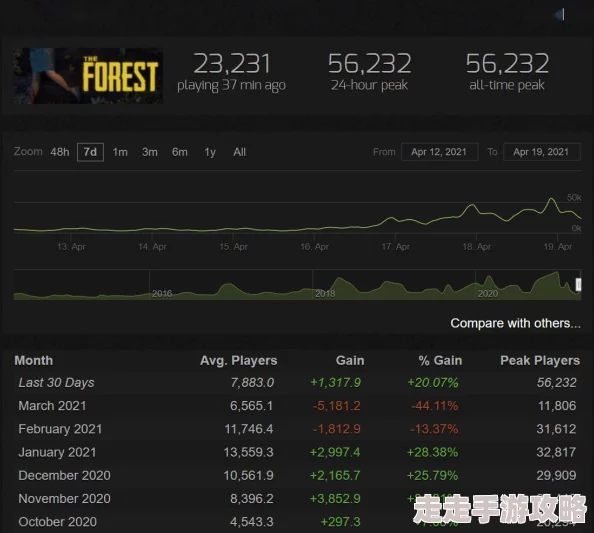
Task: Click the blue arrow icon at top right
Action: pos(559,15)
